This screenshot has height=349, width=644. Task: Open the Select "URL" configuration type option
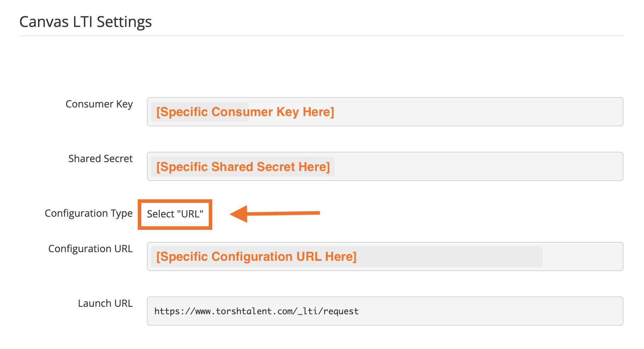click(175, 214)
